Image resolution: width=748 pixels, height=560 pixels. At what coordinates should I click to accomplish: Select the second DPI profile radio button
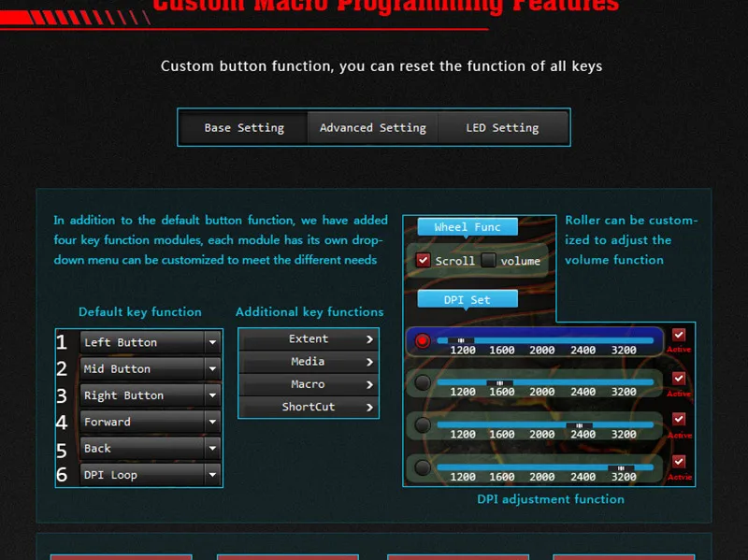tap(423, 382)
